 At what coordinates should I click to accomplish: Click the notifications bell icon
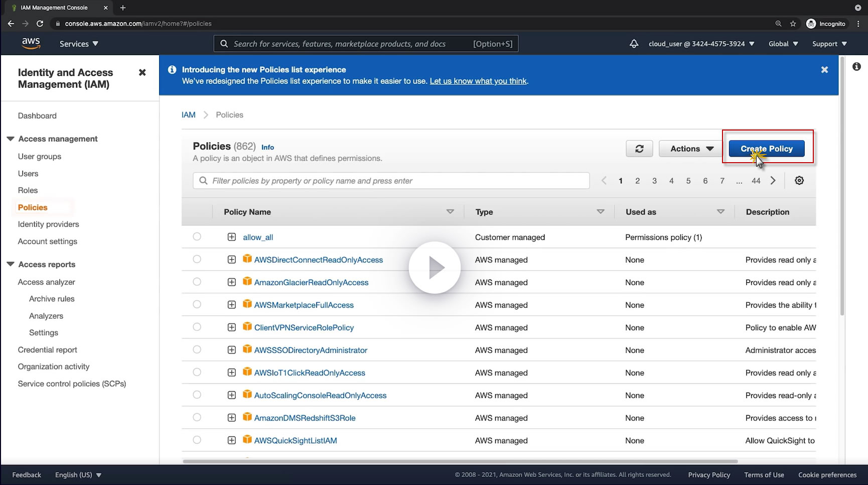coord(634,44)
